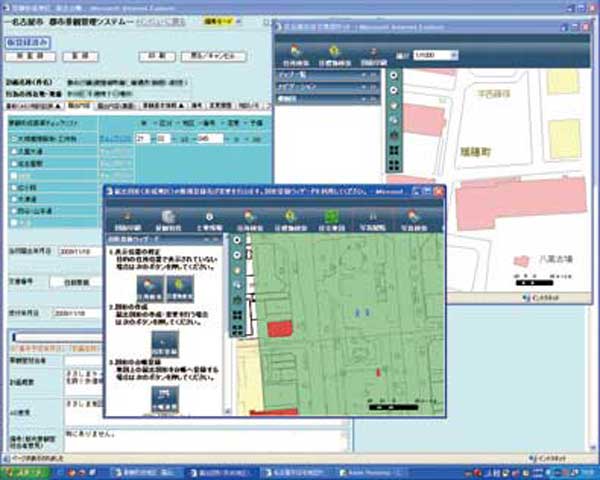Click the 戻る/キャンセル button in the main form

coord(214,56)
